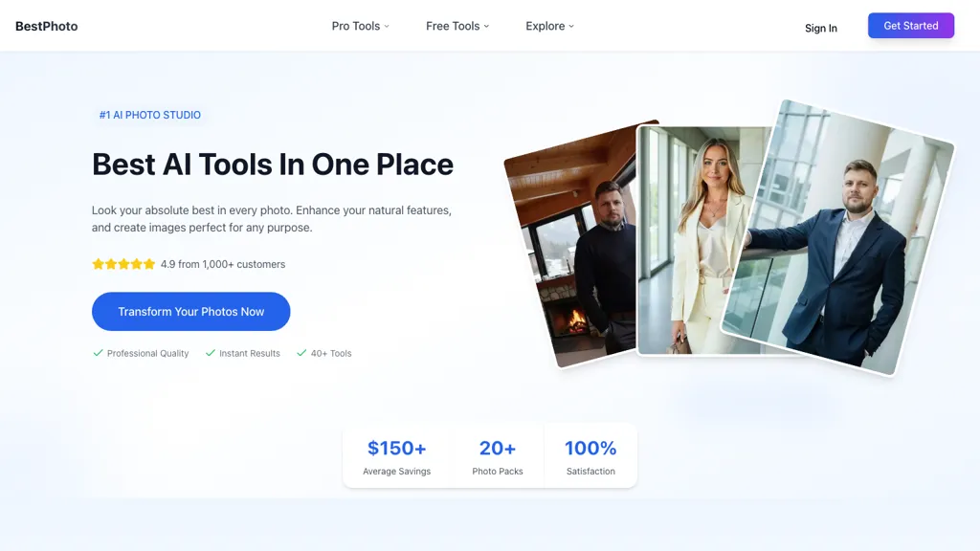This screenshot has height=551, width=980.
Task: Open the Pro Tools menu
Action: pyautogui.click(x=355, y=26)
